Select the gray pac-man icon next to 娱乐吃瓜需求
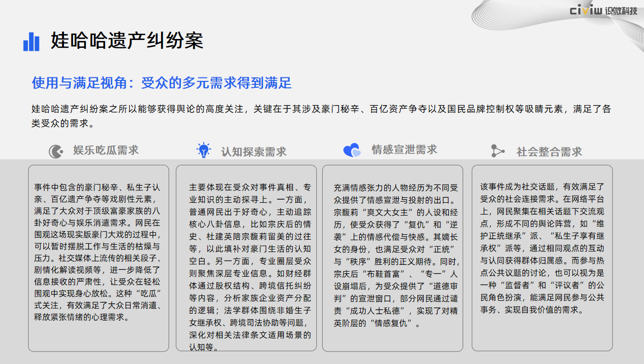The height and width of the screenshot is (364, 644). [56, 151]
